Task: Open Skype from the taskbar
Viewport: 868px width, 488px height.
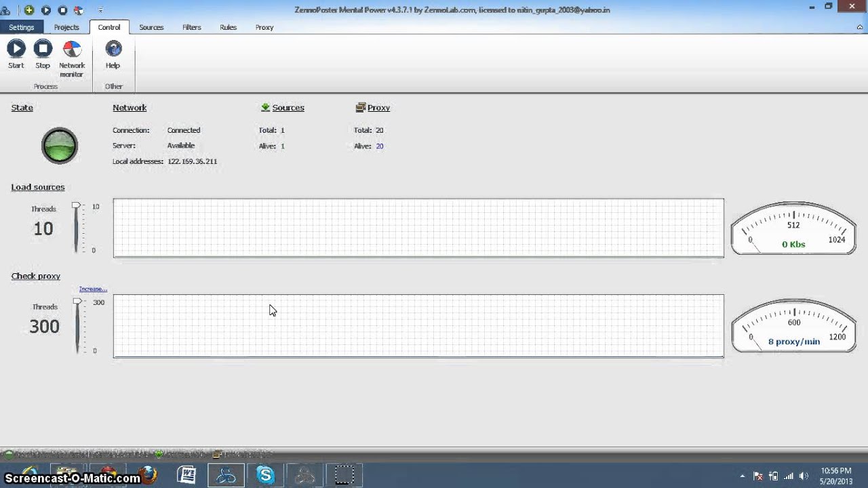Action: pyautogui.click(x=265, y=474)
